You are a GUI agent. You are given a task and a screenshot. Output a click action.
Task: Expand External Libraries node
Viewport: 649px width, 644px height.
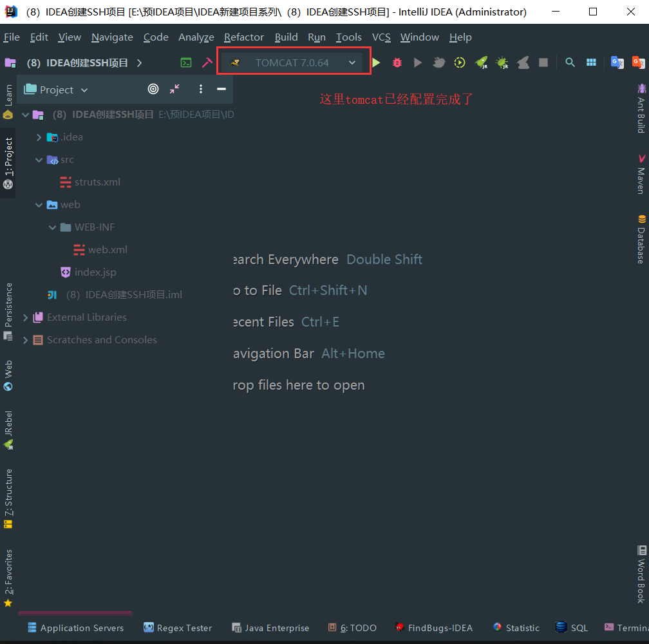click(x=25, y=317)
